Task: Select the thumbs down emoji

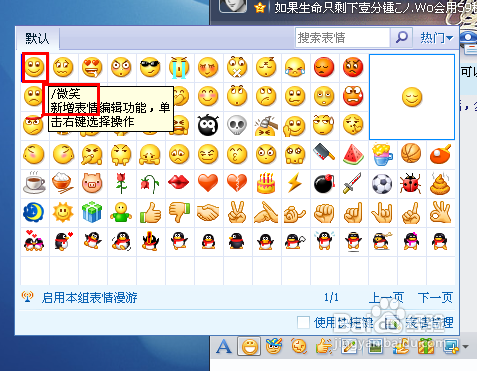Action: click(x=179, y=212)
